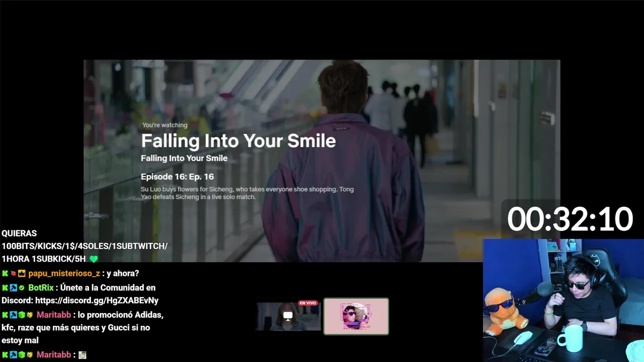Click the Kick logo badge beside papu_misterioso_z
The width and height of the screenshot is (644, 362).
5,274
